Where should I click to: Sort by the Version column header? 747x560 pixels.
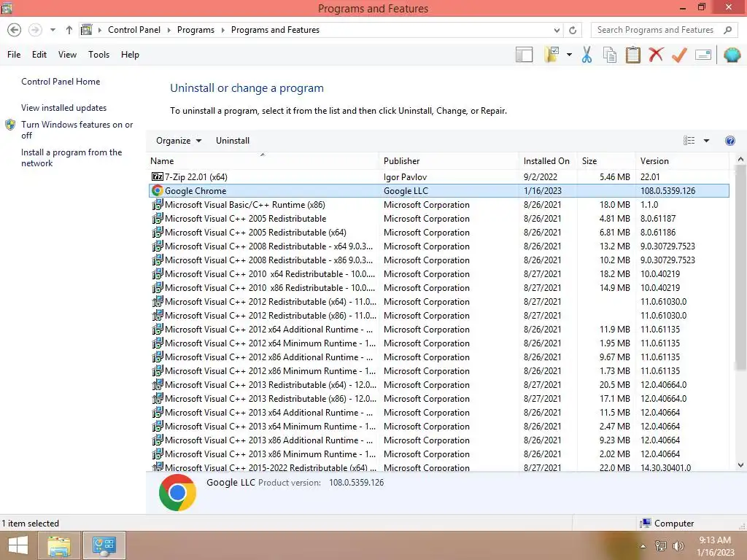coord(682,161)
